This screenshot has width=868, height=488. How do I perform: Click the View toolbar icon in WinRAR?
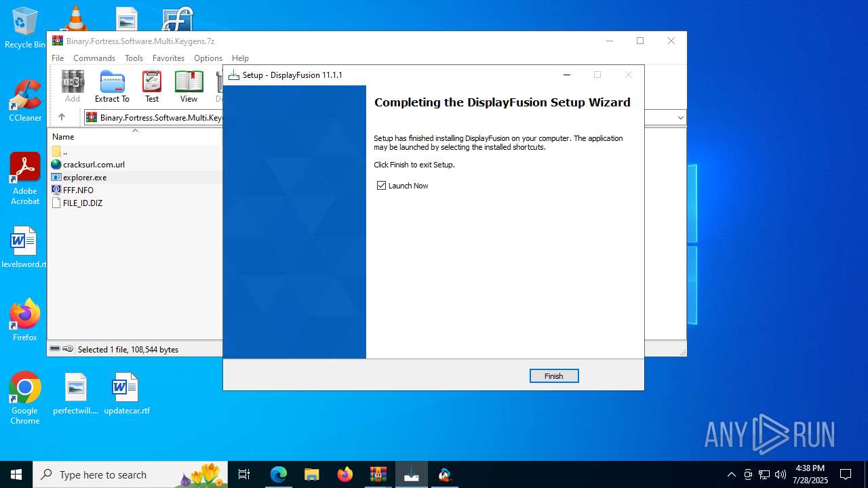(189, 86)
